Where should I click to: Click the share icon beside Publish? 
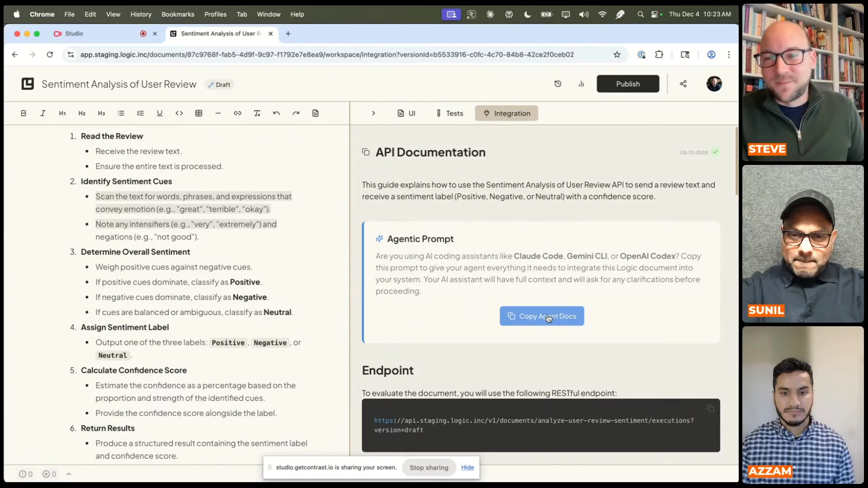point(683,84)
